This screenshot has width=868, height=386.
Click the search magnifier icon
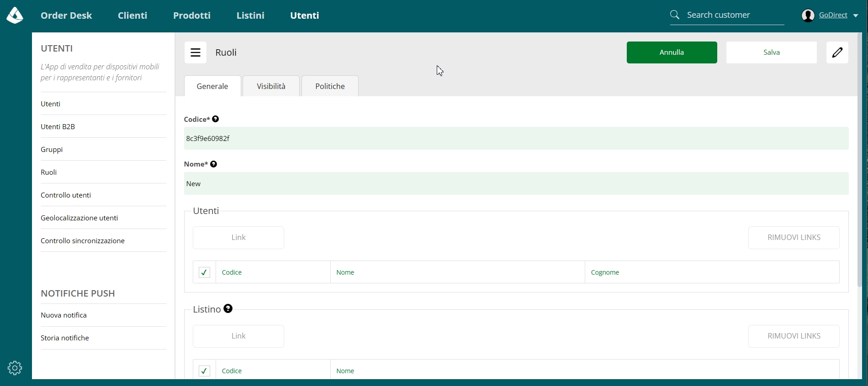675,15
